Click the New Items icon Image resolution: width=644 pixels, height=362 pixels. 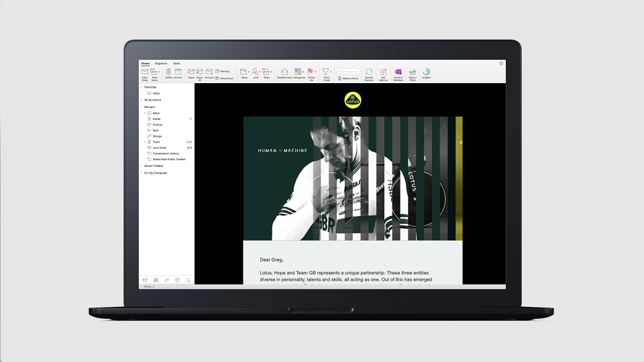pyautogui.click(x=154, y=72)
